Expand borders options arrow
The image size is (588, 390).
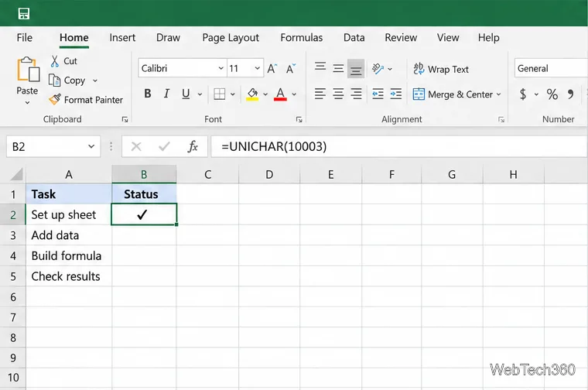click(233, 94)
